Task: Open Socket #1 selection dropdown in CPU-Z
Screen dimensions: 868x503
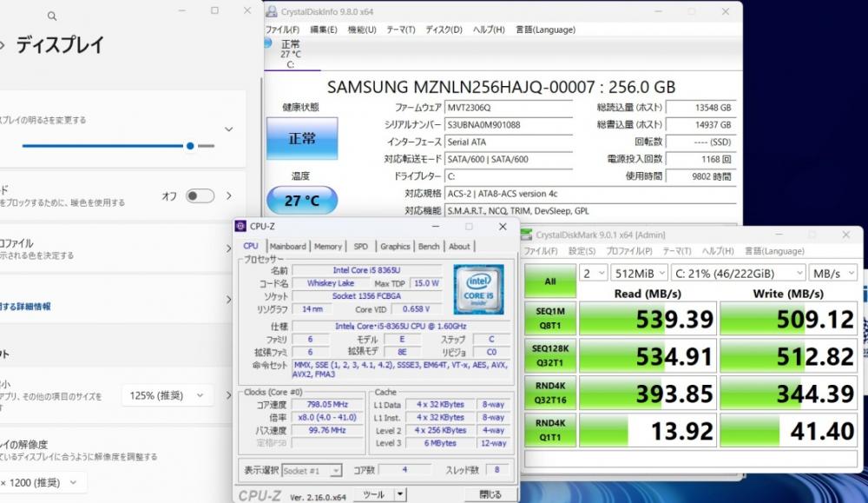Action: 312,470
